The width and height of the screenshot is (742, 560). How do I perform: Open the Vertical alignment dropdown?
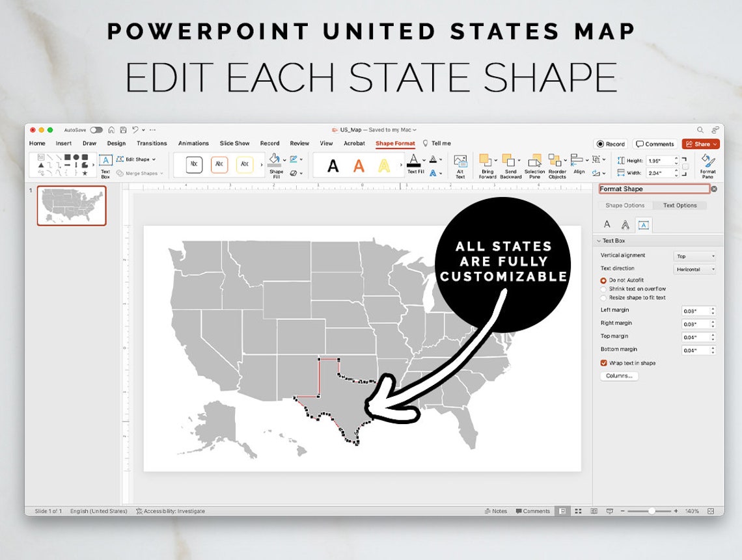[x=695, y=255]
